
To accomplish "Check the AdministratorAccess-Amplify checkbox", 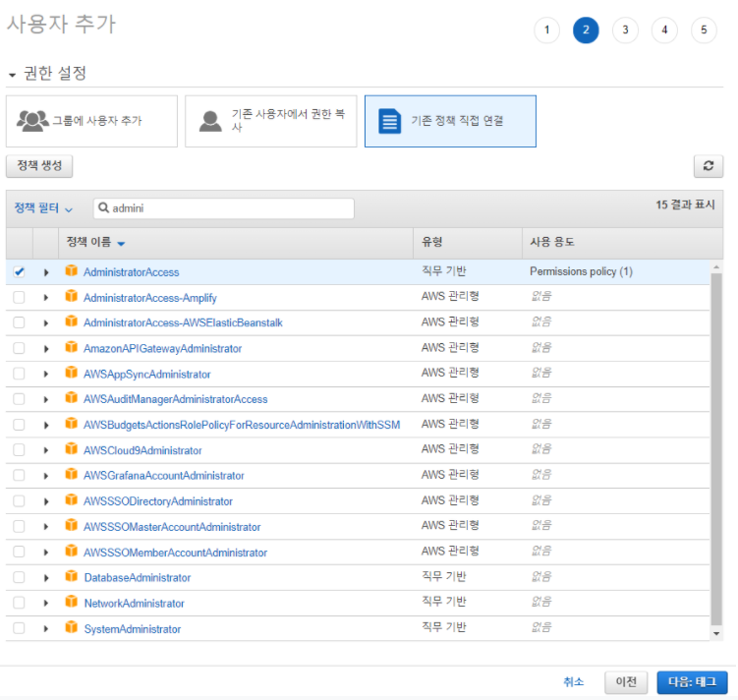I will point(19,298).
